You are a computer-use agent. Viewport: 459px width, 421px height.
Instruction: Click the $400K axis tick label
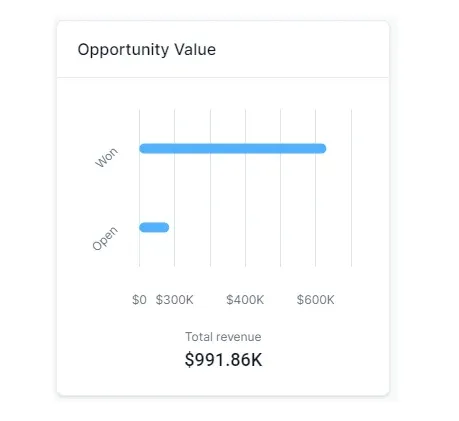pos(245,300)
